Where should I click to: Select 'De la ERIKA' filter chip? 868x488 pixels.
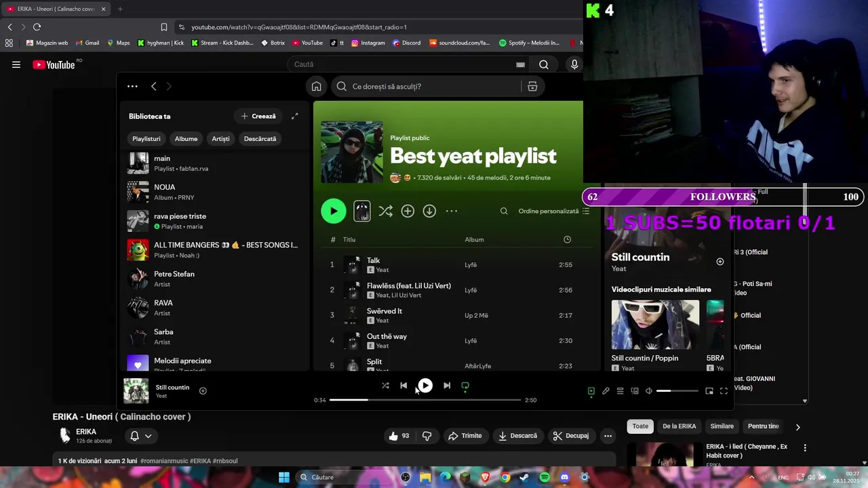[679, 426]
